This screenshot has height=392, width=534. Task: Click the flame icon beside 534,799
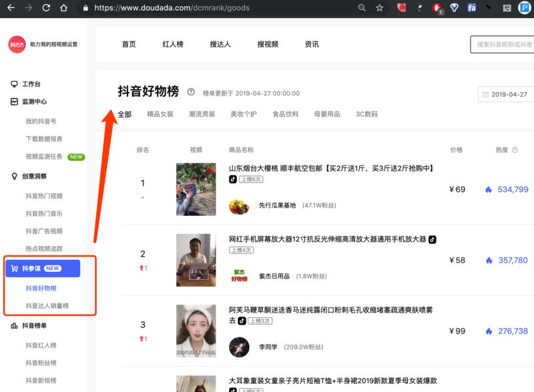(x=489, y=189)
